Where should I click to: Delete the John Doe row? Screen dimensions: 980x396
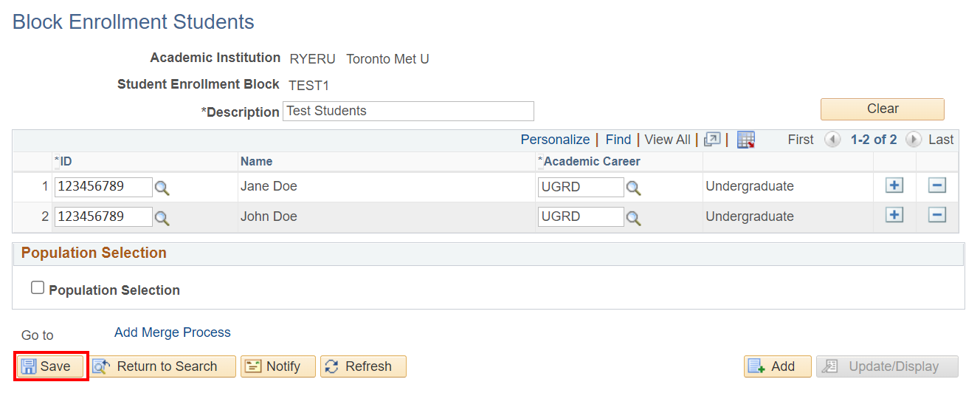(936, 215)
